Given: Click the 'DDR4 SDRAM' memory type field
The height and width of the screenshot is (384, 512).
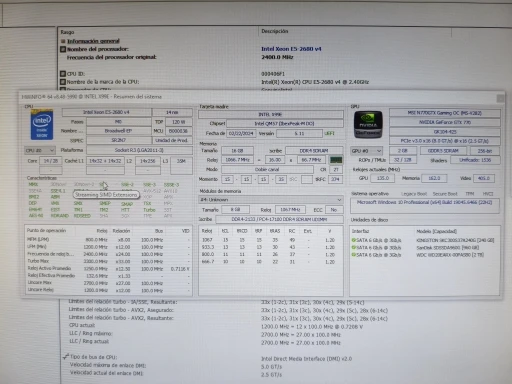Looking at the screenshot, I should click(x=314, y=151).
